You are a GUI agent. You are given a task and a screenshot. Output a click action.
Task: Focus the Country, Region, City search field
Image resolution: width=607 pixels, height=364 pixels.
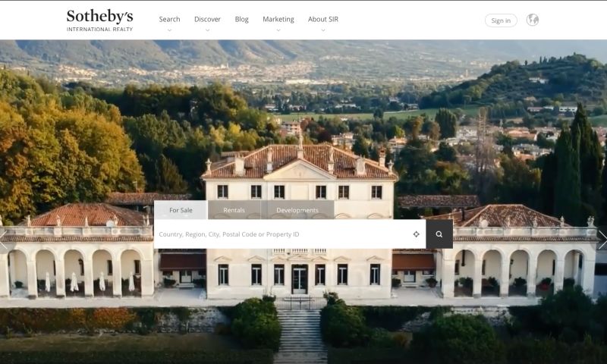(x=281, y=234)
